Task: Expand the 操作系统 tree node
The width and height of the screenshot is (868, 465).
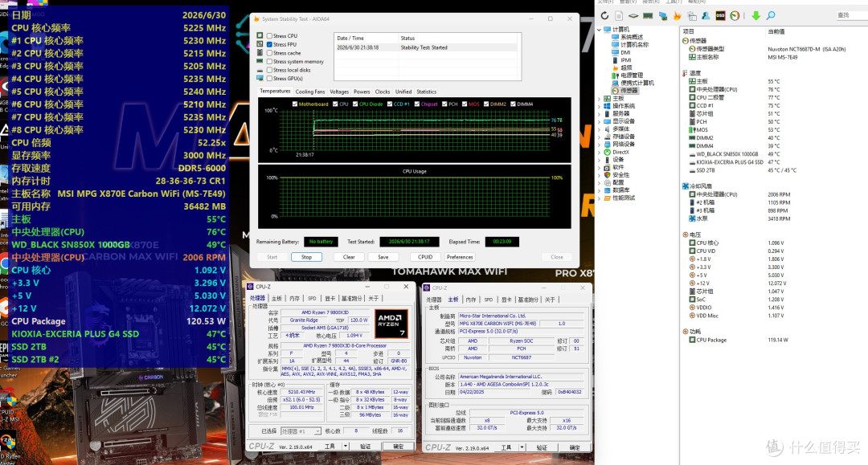Action: point(599,106)
